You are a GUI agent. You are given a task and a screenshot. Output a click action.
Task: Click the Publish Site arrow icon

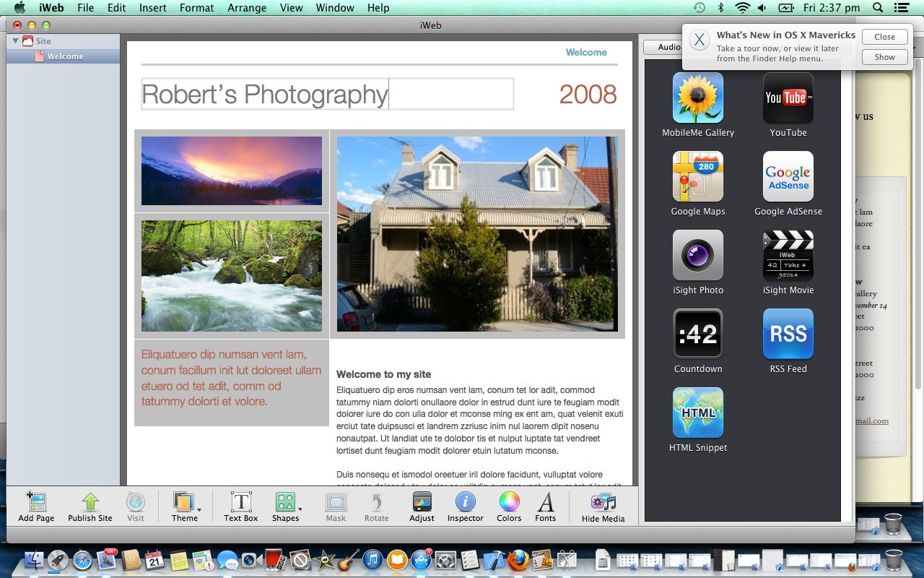click(90, 502)
